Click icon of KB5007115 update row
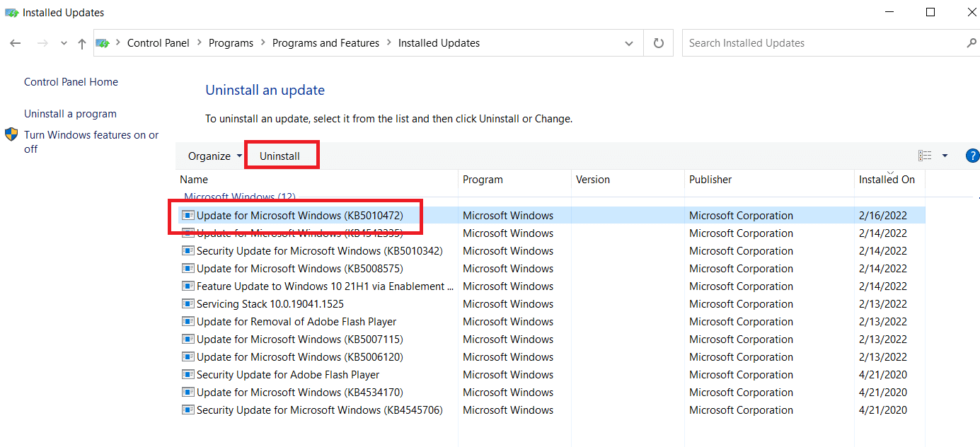980x447 pixels. [x=188, y=339]
